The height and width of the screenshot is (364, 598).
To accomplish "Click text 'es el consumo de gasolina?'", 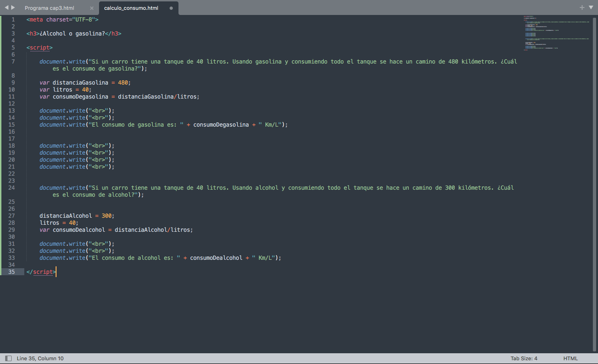I will [95, 69].
